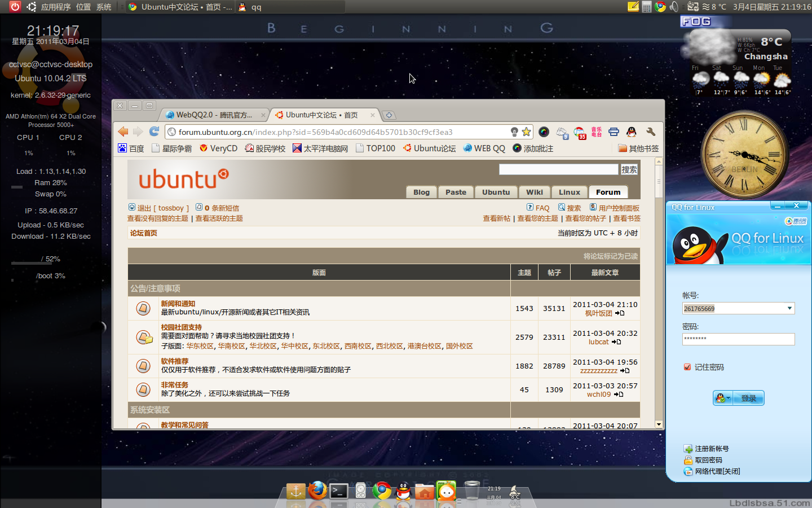Viewport: 812px width, 508px height.
Task: Open the sticky note icon in top panel
Action: (x=633, y=7)
